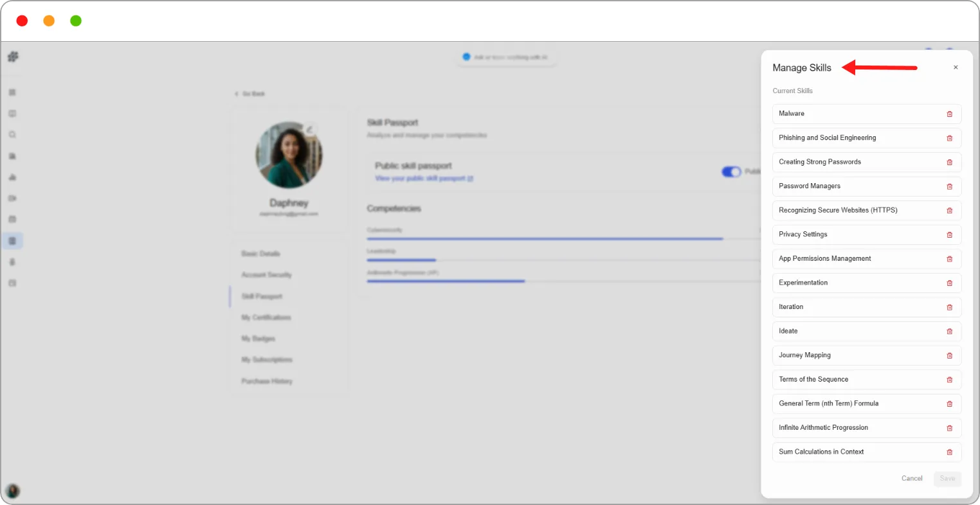Open the user avatar at sidebar bottom

click(12, 492)
